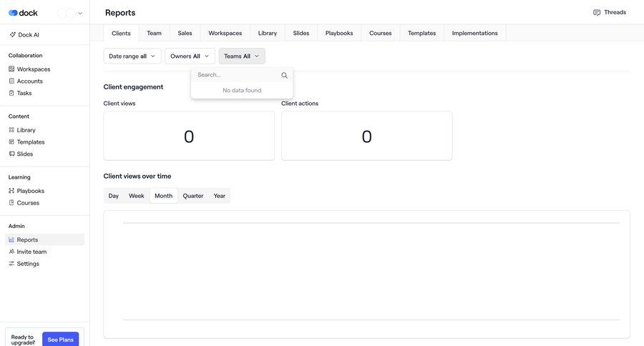This screenshot has height=346, width=644.
Task: Open Courses in sidebar
Action: click(45, 202)
